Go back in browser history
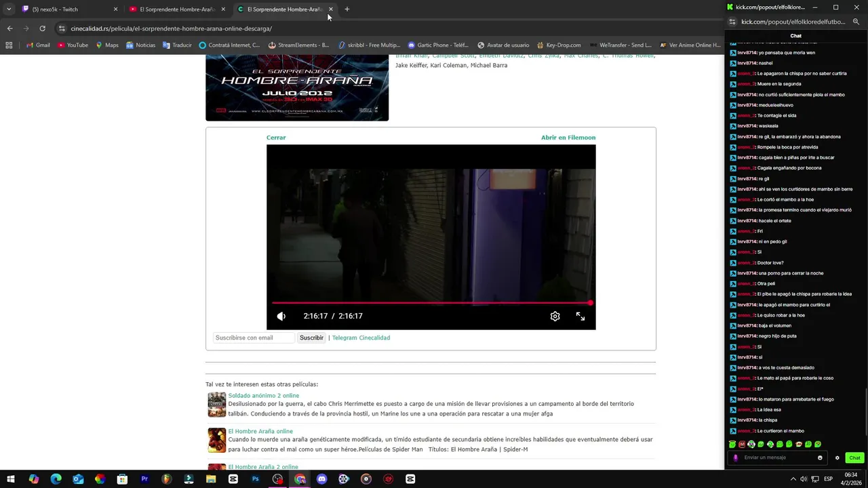This screenshot has height=488, width=868. [9, 28]
